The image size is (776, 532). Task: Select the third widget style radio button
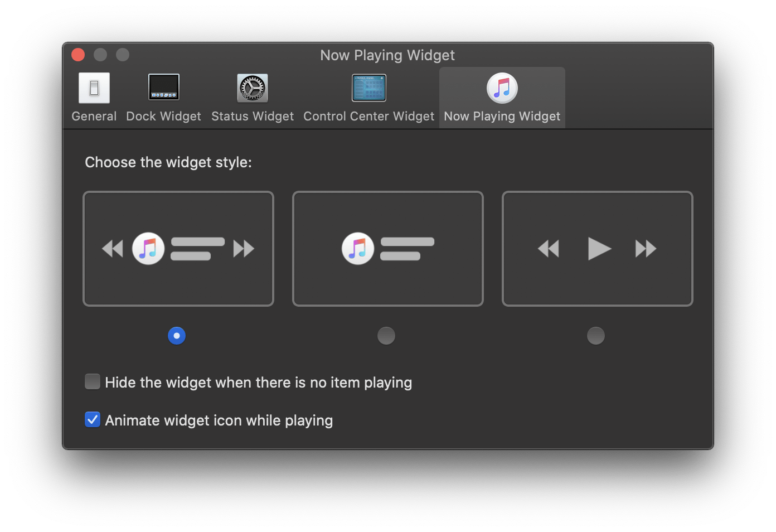tap(596, 336)
